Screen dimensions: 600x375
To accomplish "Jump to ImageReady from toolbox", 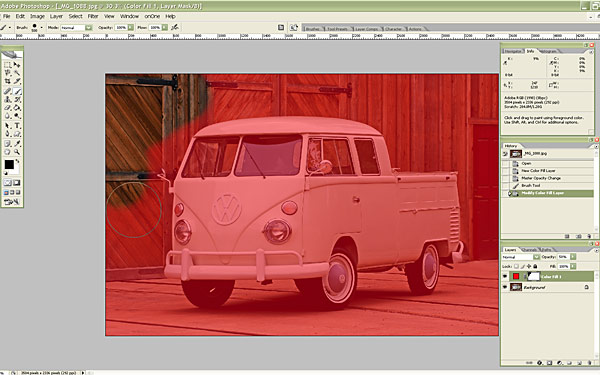I will click(x=12, y=201).
